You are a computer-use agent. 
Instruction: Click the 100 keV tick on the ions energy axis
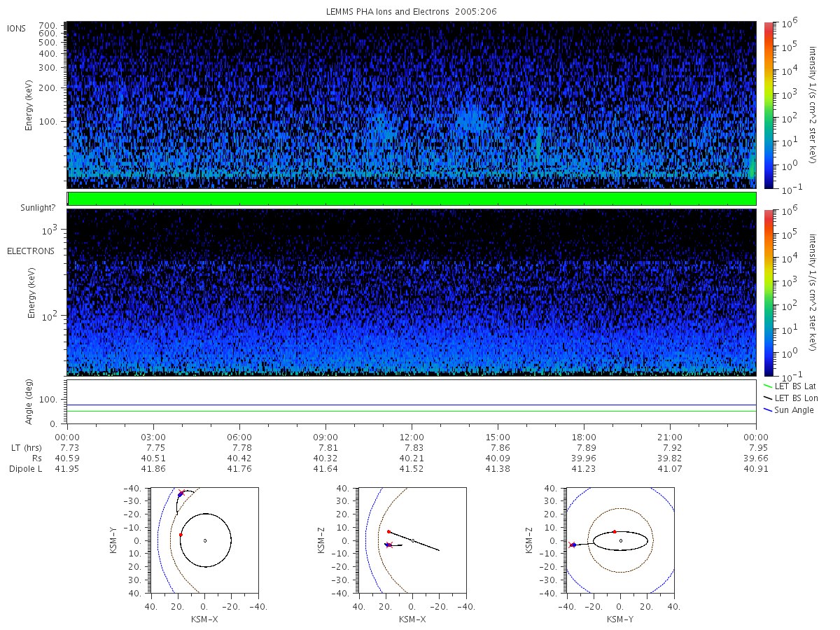pyautogui.click(x=52, y=121)
